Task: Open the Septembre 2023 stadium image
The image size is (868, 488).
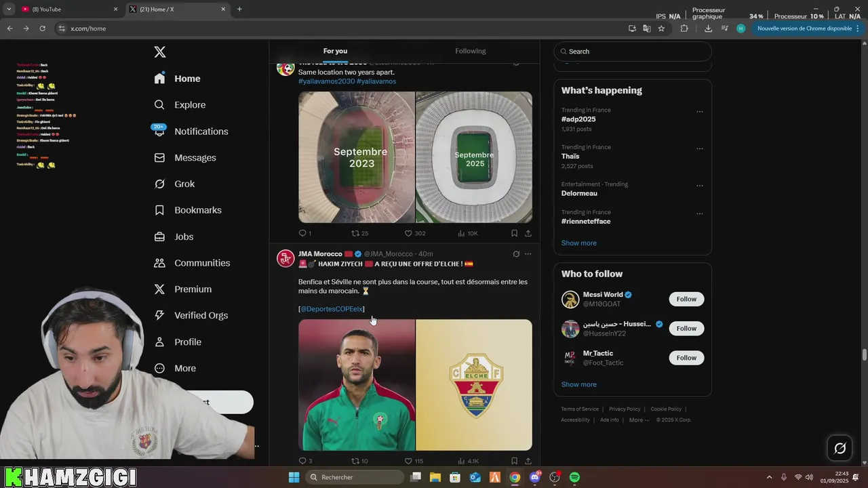Action: [x=357, y=157]
